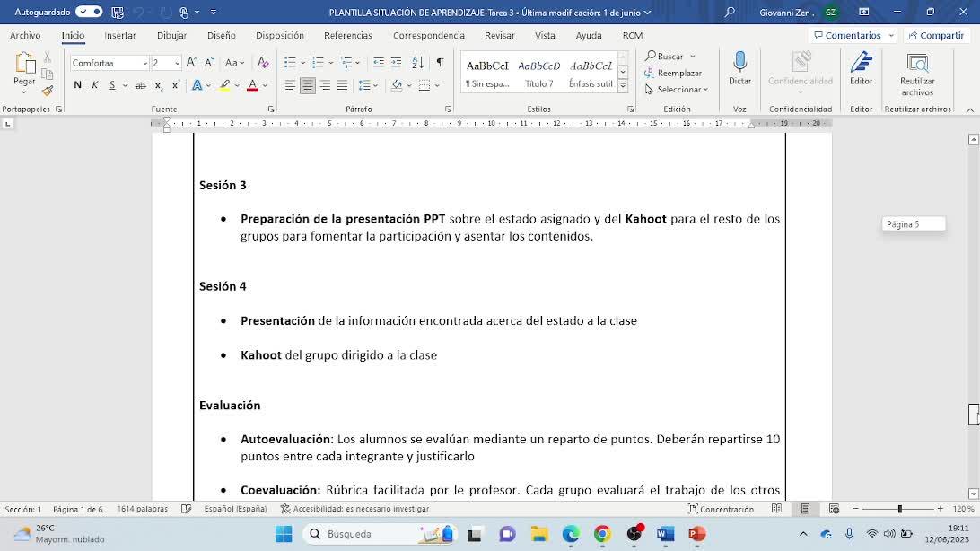This screenshot has height=551, width=980.
Task: Switch to Web Layout view in status bar
Action: pyautogui.click(x=834, y=509)
